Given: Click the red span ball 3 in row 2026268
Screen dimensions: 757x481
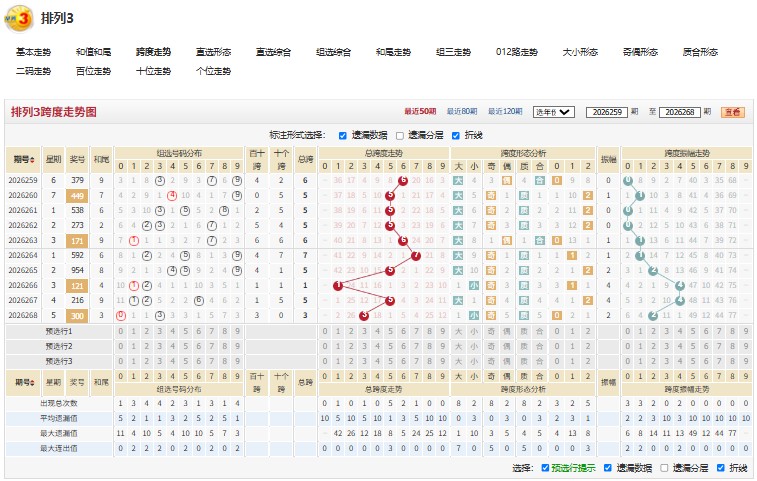Looking at the screenshot, I should pyautogui.click(x=364, y=315).
